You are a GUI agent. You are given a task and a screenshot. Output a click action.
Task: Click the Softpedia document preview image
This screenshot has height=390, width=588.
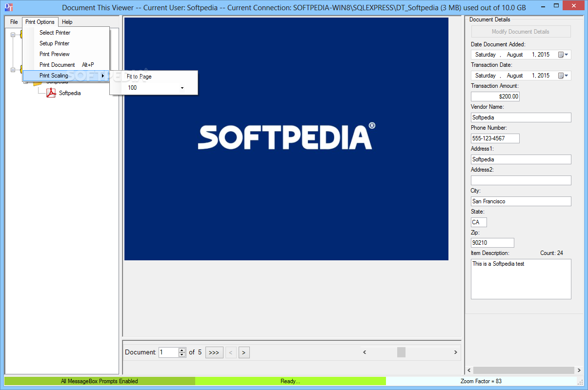286,139
